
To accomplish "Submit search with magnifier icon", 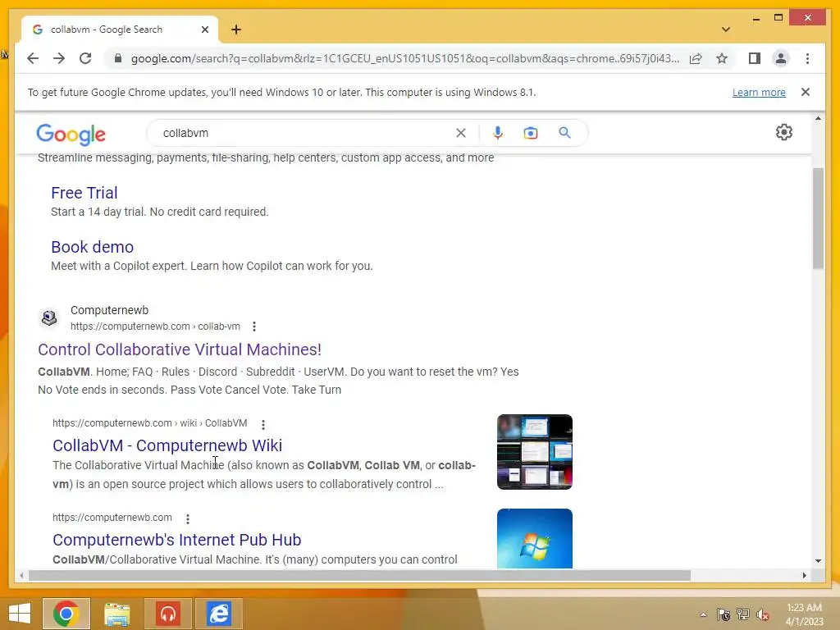I will 564,133.
